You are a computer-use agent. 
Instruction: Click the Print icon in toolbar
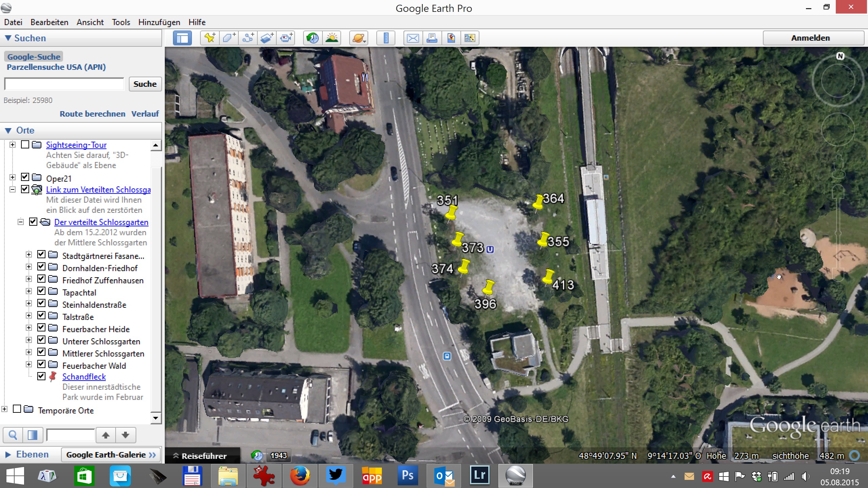pyautogui.click(x=432, y=38)
